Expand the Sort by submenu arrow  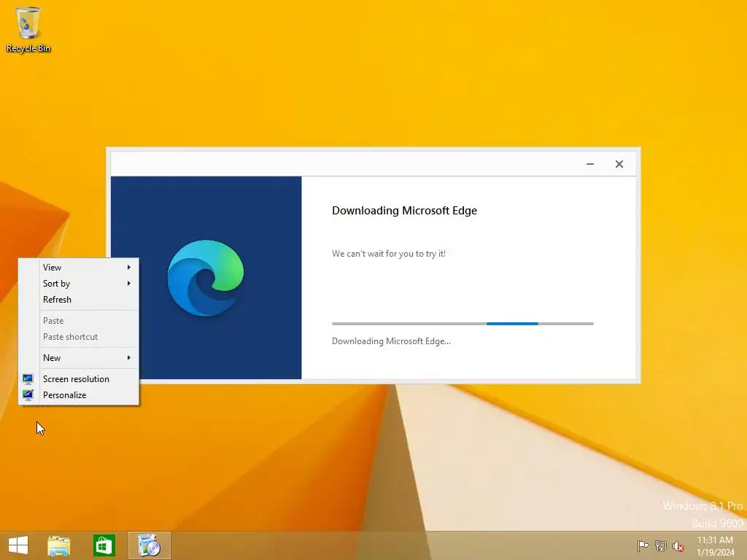pyautogui.click(x=128, y=284)
